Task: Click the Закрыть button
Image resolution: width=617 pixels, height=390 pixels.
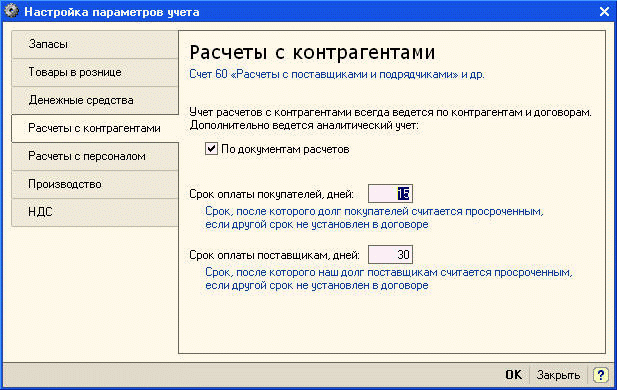Action: tap(558, 375)
